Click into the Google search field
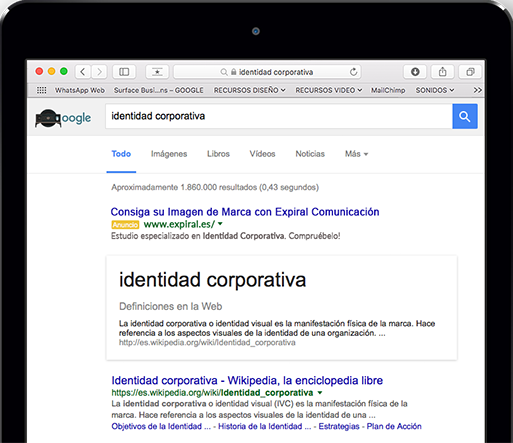 point(279,116)
